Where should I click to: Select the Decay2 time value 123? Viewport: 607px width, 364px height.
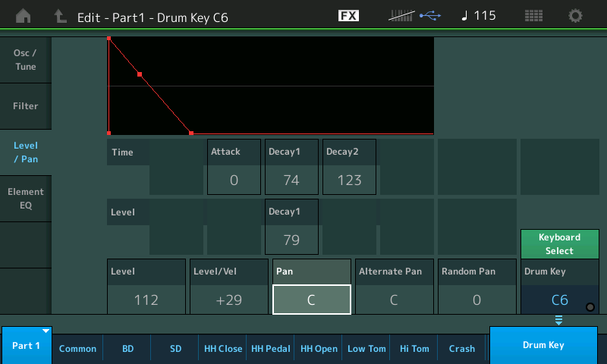(349, 180)
